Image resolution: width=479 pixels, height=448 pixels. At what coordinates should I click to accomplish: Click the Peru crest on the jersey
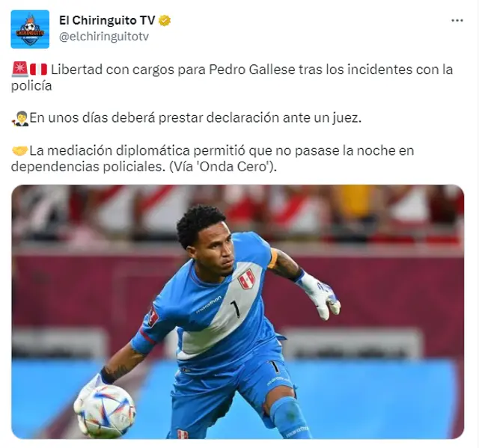246,279
